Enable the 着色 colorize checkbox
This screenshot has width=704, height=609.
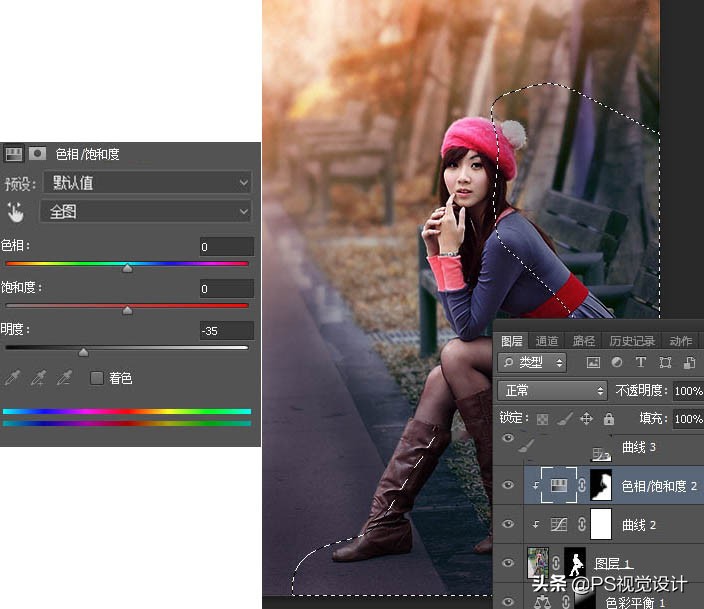(97, 378)
